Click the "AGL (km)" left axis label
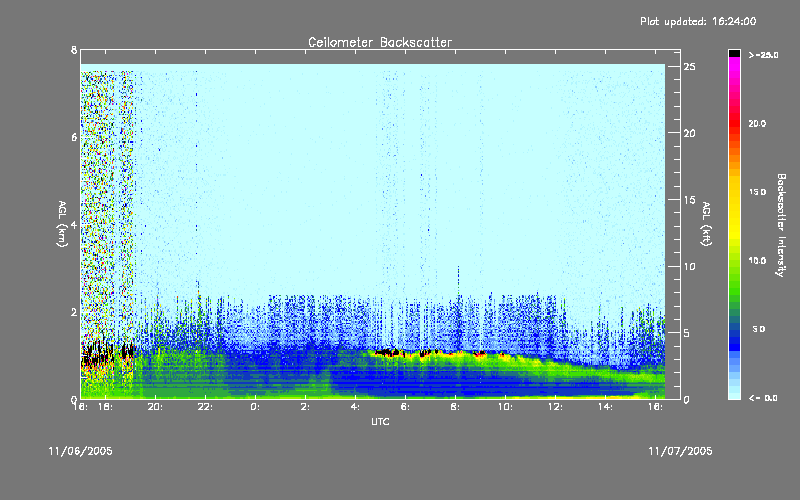This screenshot has height=500, width=800. tap(62, 224)
